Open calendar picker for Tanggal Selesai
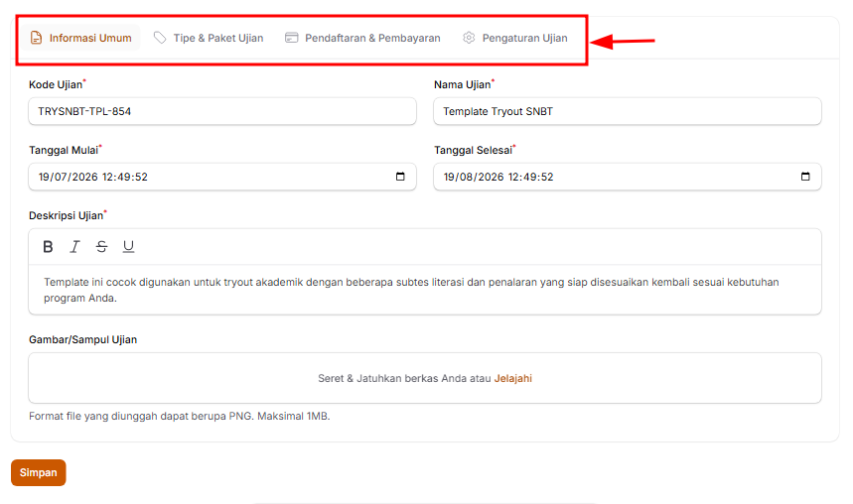The image size is (853, 504). point(805,177)
